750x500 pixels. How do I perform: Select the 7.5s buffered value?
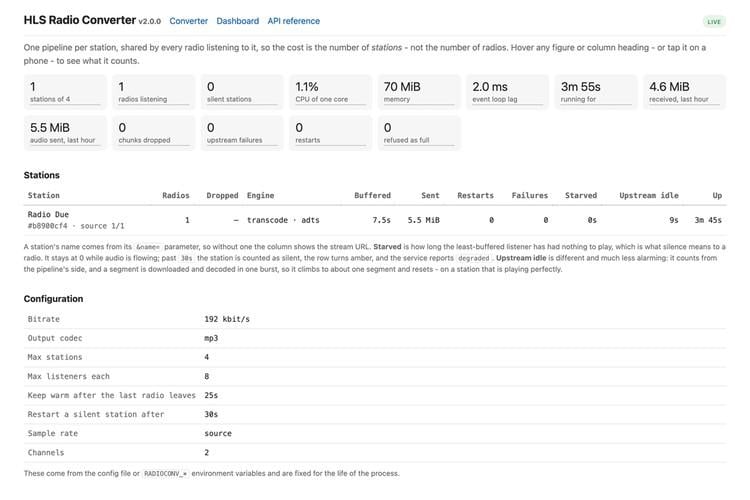[381, 220]
